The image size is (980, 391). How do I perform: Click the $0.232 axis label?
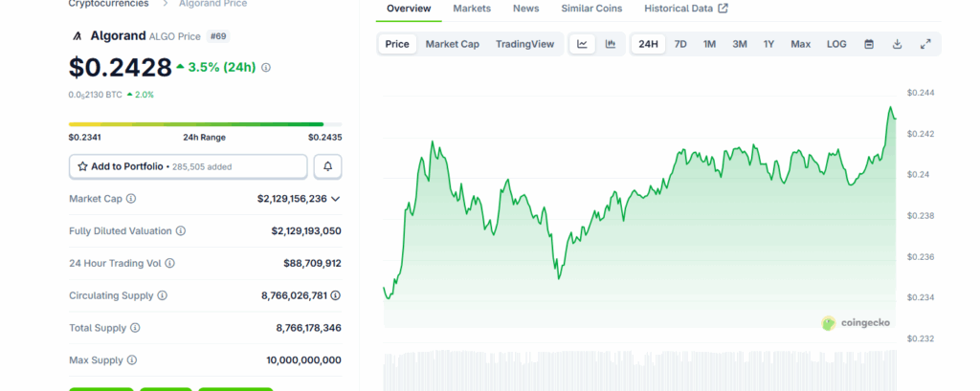921,338
